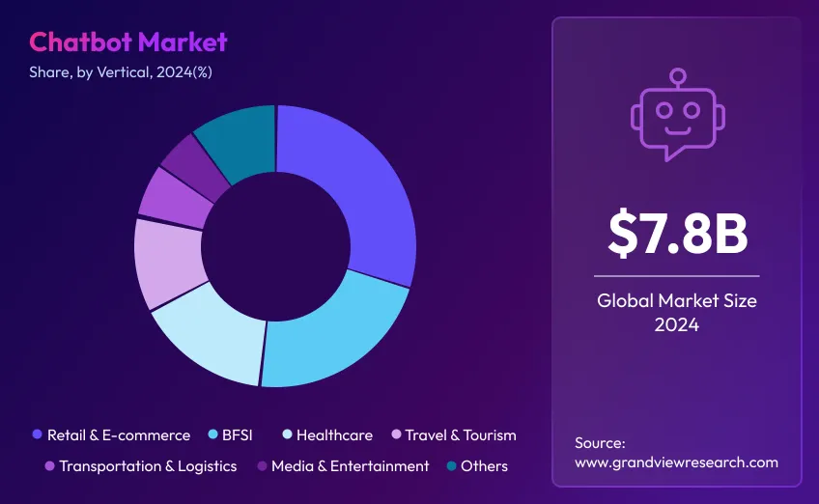819x504 pixels.
Task: Click the Share, by Vertical, 2024(%) subtitle
Action: [121, 72]
